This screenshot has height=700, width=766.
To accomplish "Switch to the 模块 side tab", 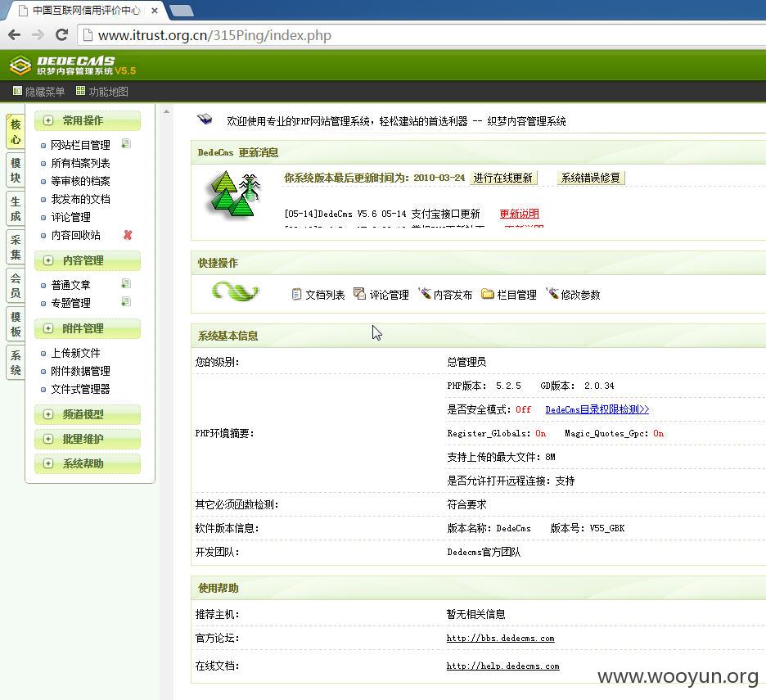I will pyautogui.click(x=16, y=170).
